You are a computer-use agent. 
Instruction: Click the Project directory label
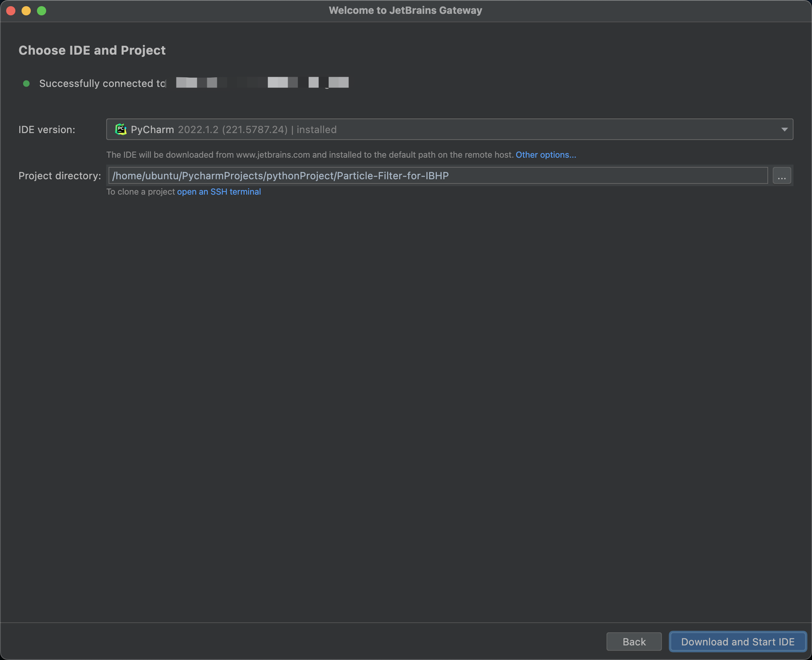[x=60, y=176]
